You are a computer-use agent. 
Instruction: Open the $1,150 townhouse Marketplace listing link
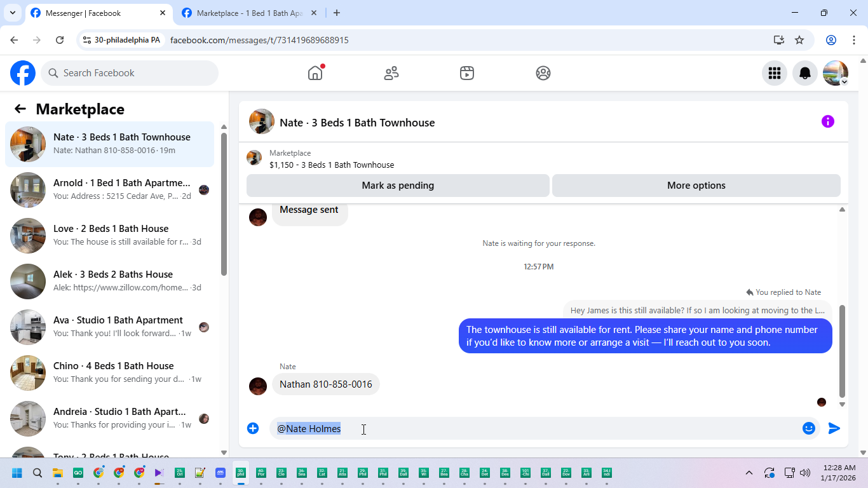point(332,165)
